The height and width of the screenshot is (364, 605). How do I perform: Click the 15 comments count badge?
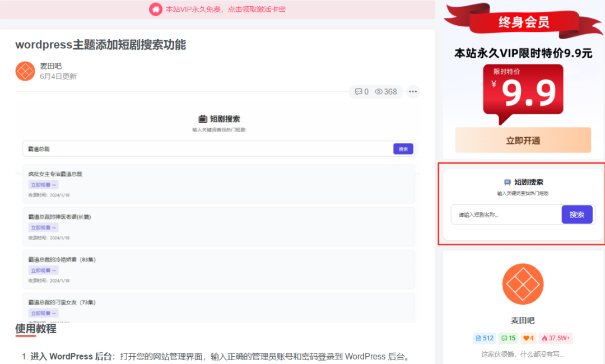point(508,338)
